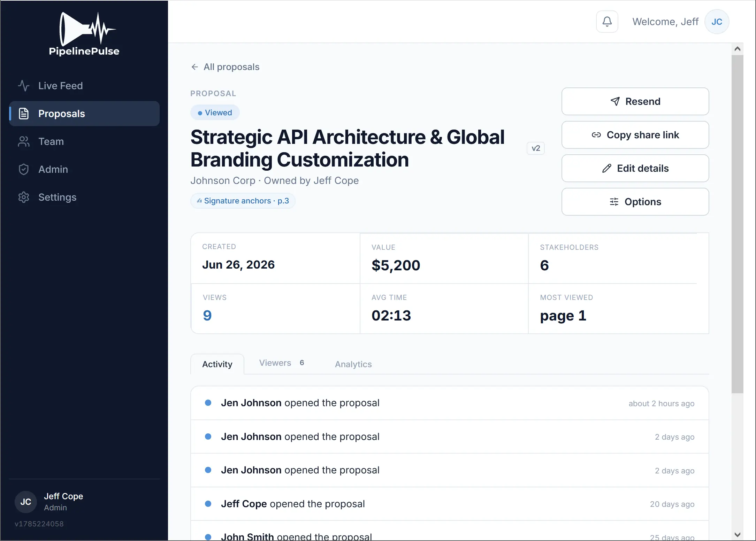756x541 pixels.
Task: Click the Views count 9
Action: (x=207, y=316)
